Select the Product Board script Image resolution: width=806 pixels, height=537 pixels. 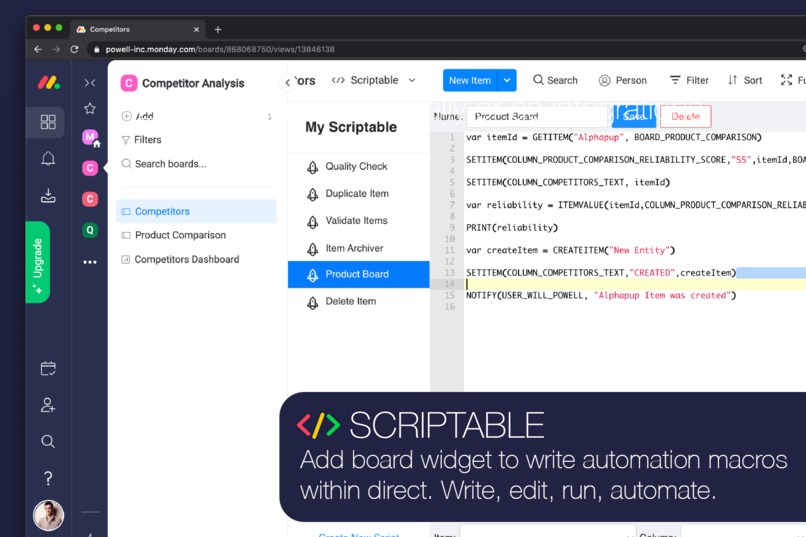359,274
